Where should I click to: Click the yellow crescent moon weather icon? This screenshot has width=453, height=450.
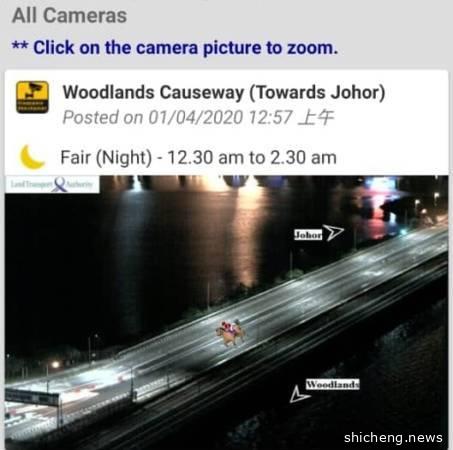31,157
